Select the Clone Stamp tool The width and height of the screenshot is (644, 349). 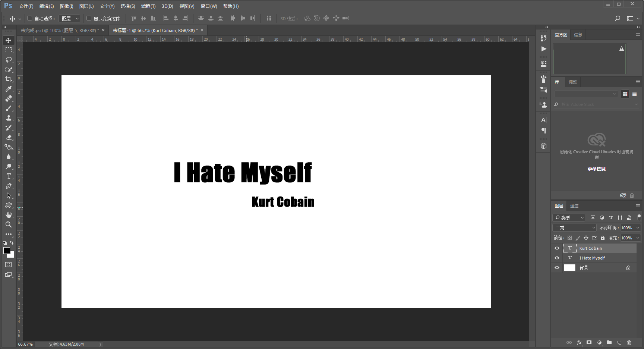(x=9, y=118)
